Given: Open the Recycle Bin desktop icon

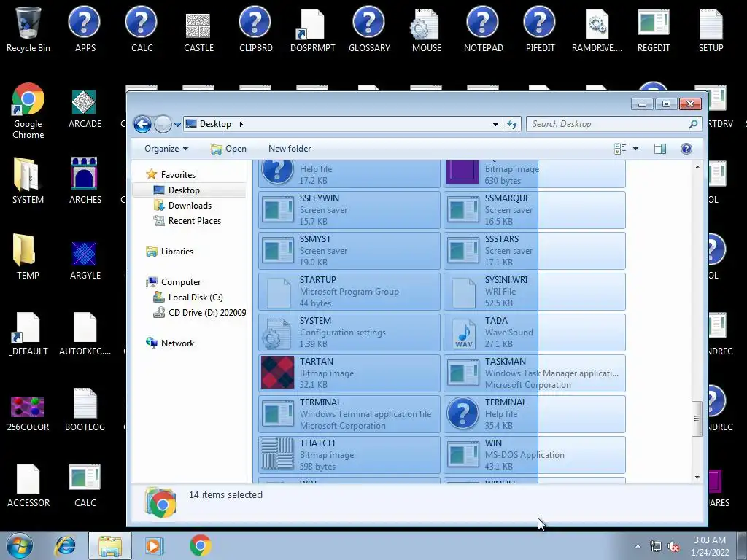Looking at the screenshot, I should (28, 29).
